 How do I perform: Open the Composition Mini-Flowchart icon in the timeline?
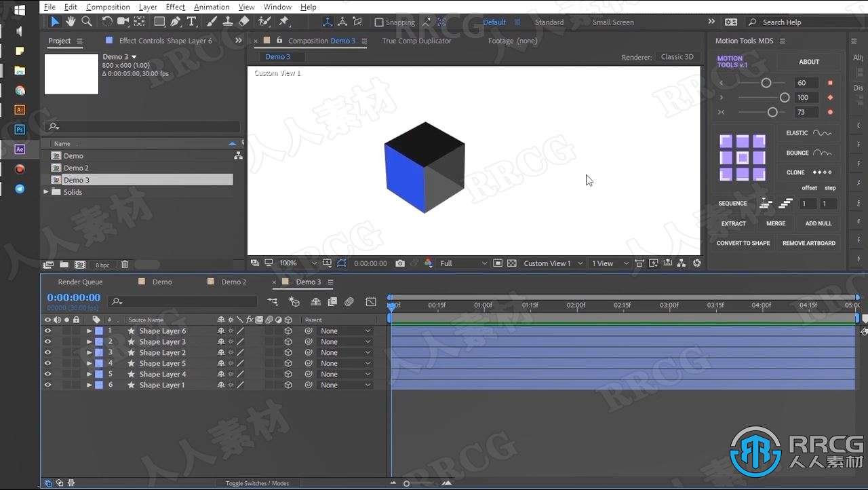pyautogui.click(x=273, y=301)
